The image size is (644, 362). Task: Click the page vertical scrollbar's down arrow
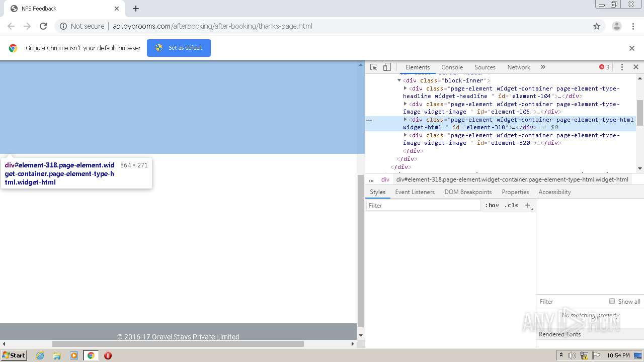[360, 335]
